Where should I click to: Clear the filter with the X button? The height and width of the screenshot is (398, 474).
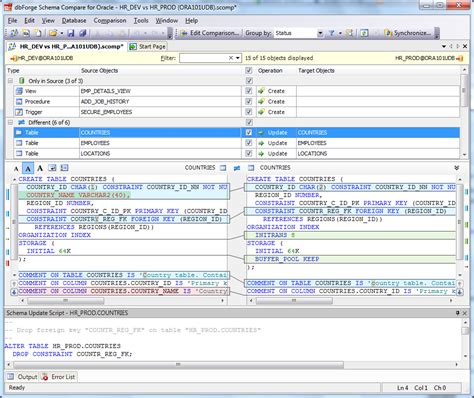(x=231, y=58)
